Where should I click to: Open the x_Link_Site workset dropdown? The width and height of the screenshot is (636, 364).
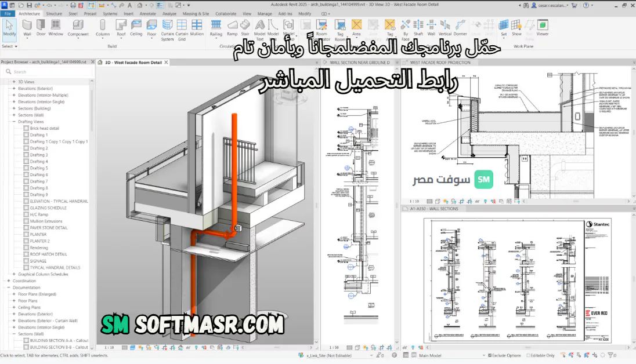[x=339, y=355]
